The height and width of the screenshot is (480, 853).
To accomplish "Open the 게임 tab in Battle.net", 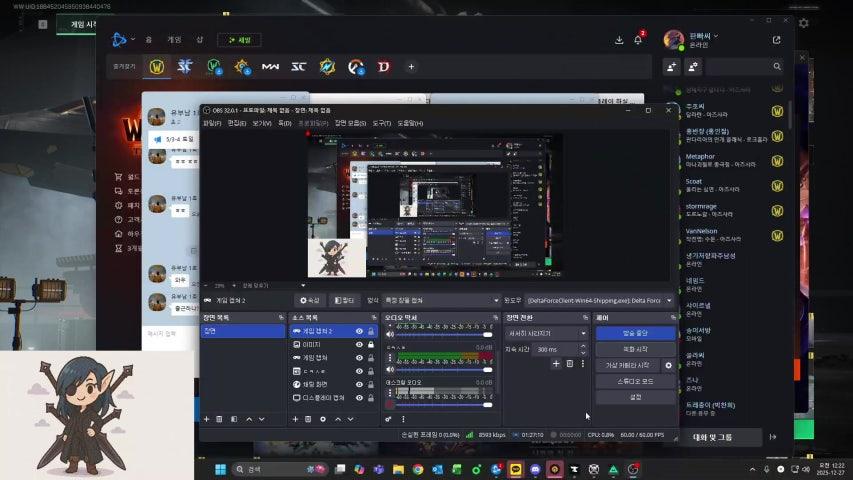I will point(174,40).
